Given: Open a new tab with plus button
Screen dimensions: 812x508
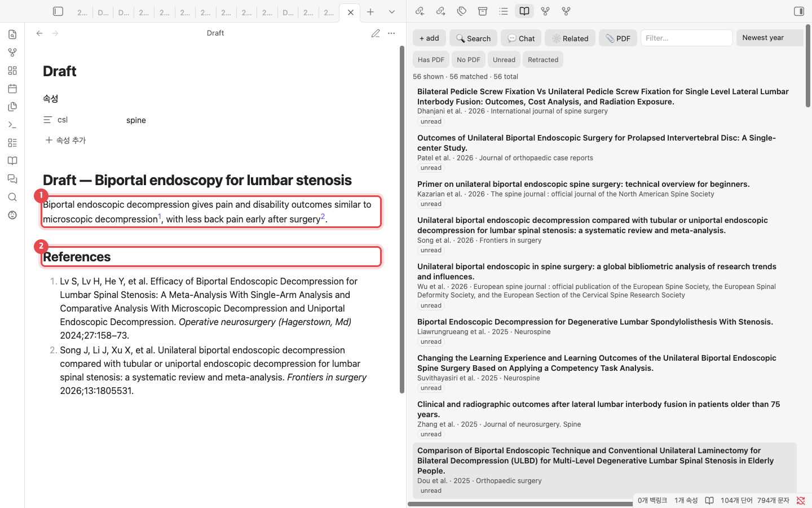Looking at the screenshot, I should [x=370, y=12].
